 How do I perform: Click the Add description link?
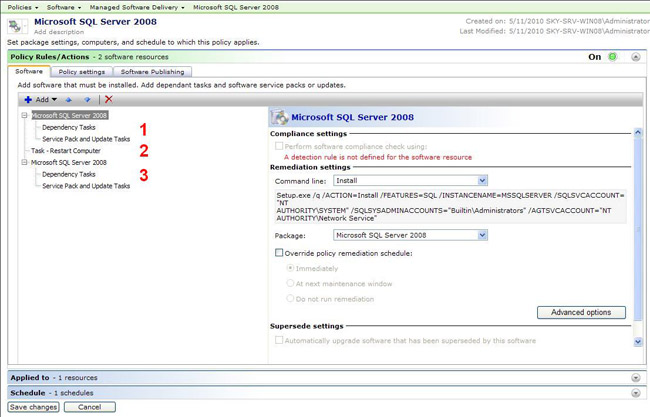click(x=59, y=32)
